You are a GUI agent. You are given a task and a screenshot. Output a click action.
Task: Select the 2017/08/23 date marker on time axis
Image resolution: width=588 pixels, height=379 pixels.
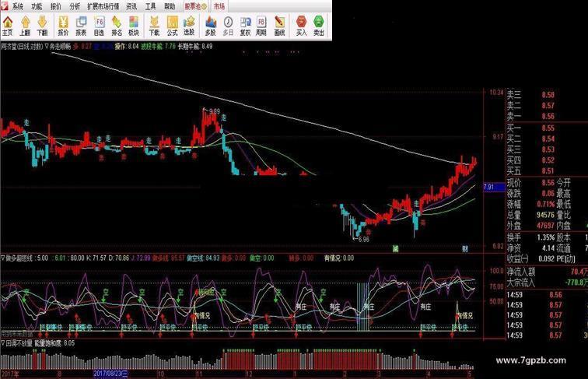110,374
